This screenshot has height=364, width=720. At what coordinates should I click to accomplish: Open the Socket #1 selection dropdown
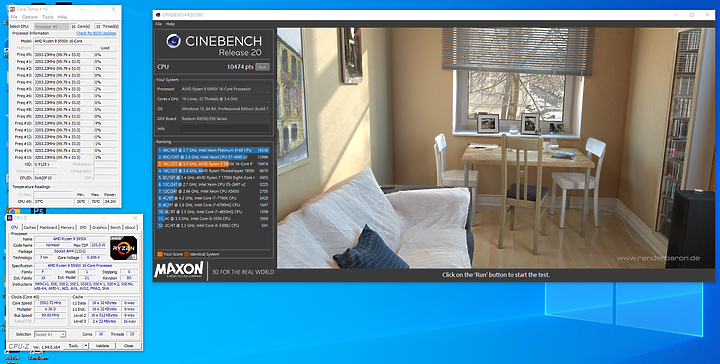click(x=50, y=334)
